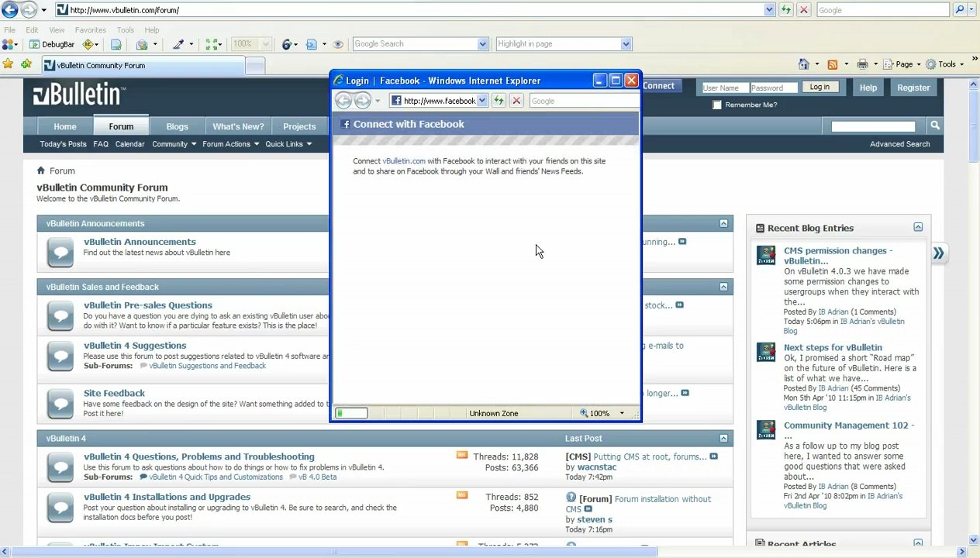Screen dimensions: 980x558
Task: Expand the Highlight in page dropdown
Action: pos(626,44)
